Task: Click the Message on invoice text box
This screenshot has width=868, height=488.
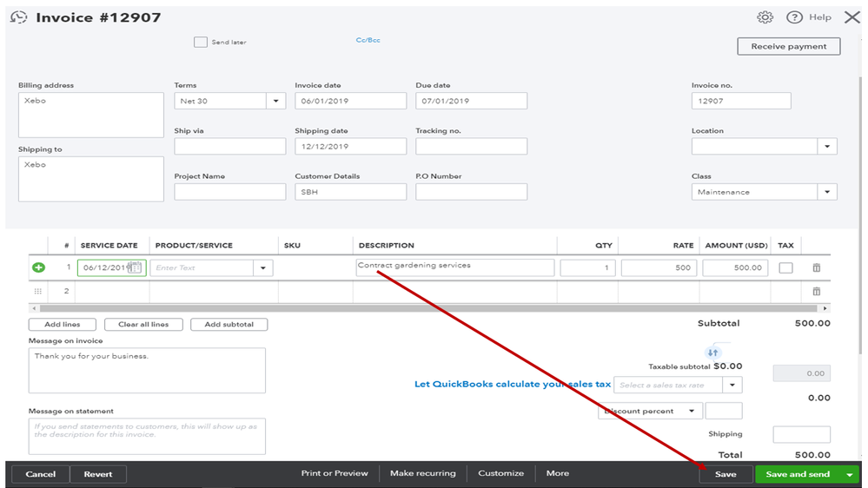Action: [x=147, y=371]
